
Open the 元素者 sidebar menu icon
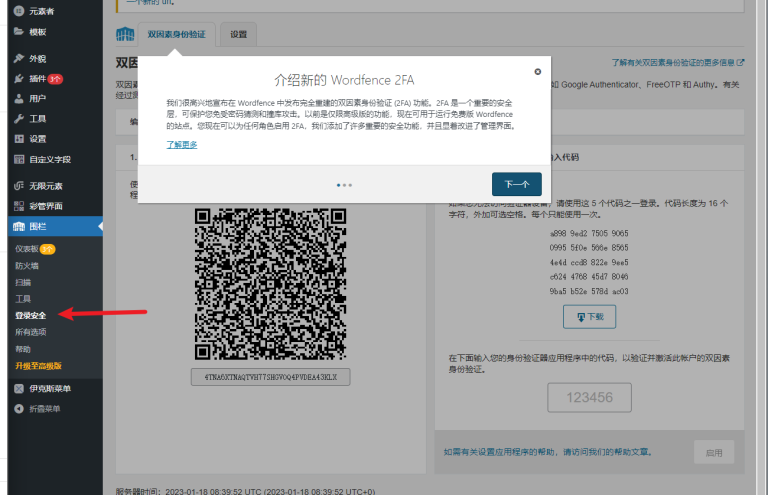click(x=19, y=11)
